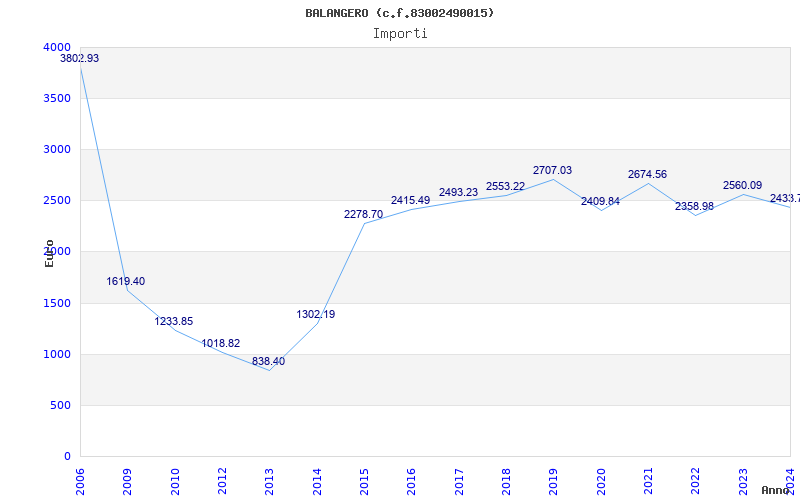The height and width of the screenshot is (500, 800).
Task: Select the 838.40 lowest value label
Action: [x=268, y=362]
